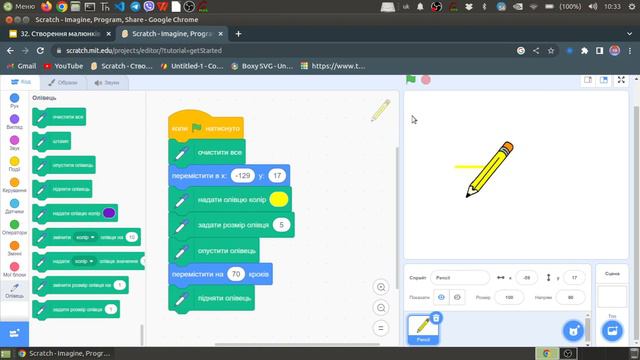
Task: Click the опустити олівець palette block
Action: (x=64, y=165)
